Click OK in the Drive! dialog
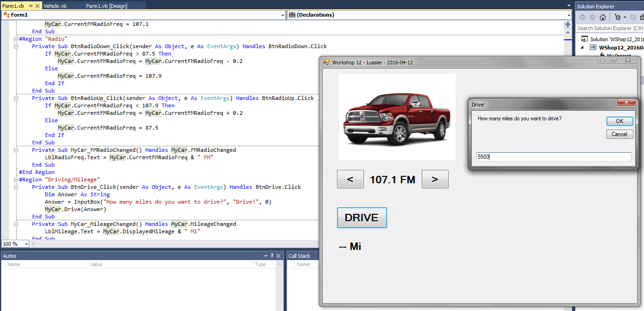The height and width of the screenshot is (311, 644). coord(619,121)
